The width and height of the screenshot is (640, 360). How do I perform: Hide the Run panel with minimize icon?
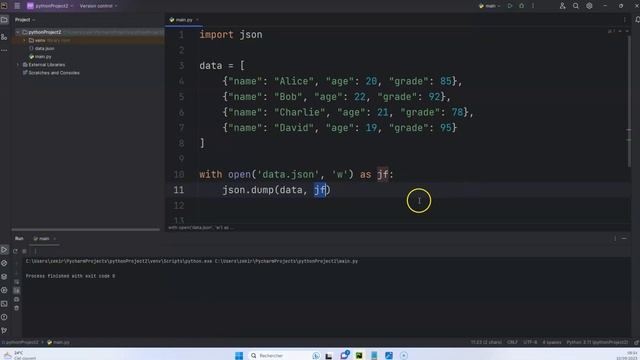click(x=624, y=238)
